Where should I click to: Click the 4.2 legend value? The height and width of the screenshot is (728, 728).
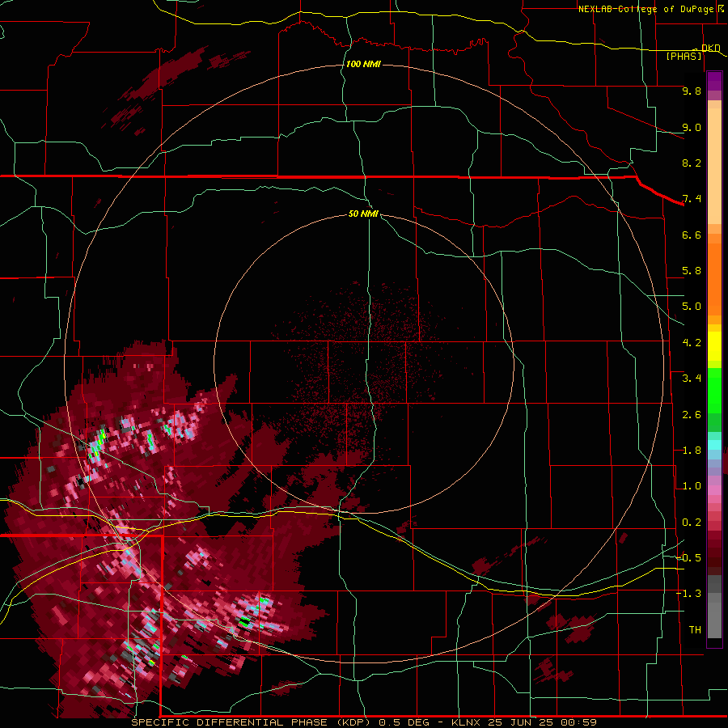tap(692, 343)
